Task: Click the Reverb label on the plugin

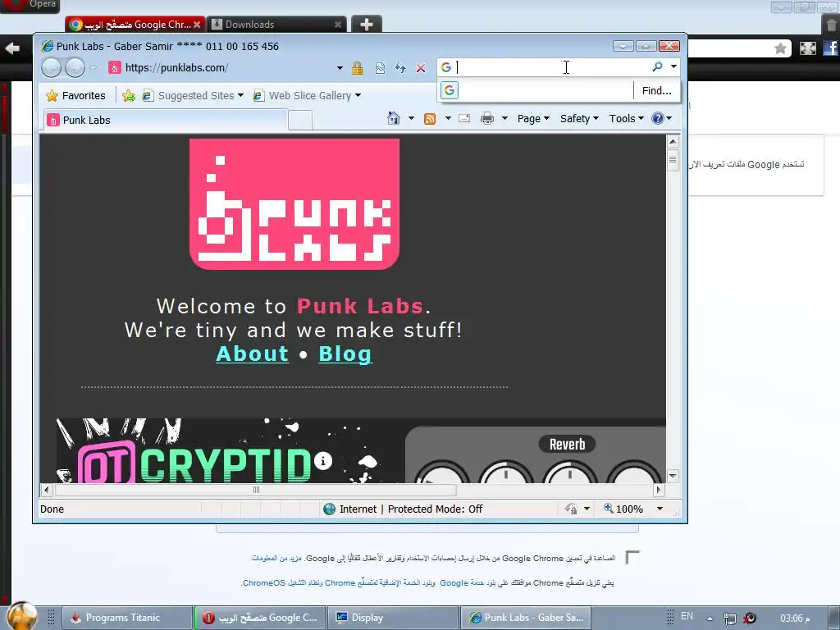Action: (x=568, y=444)
